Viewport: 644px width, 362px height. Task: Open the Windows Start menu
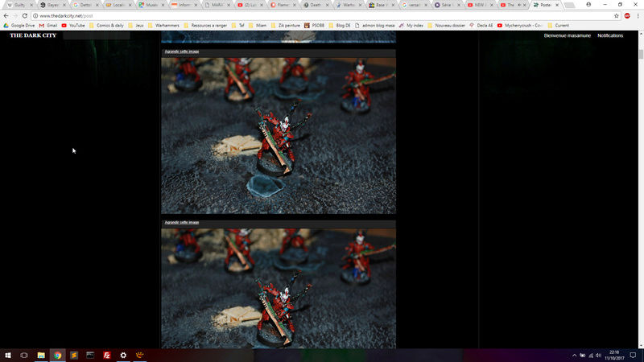pos(8,355)
